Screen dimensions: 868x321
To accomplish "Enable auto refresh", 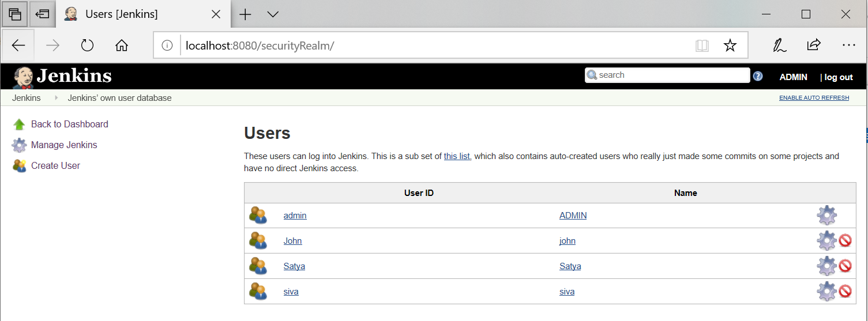I will click(x=814, y=98).
